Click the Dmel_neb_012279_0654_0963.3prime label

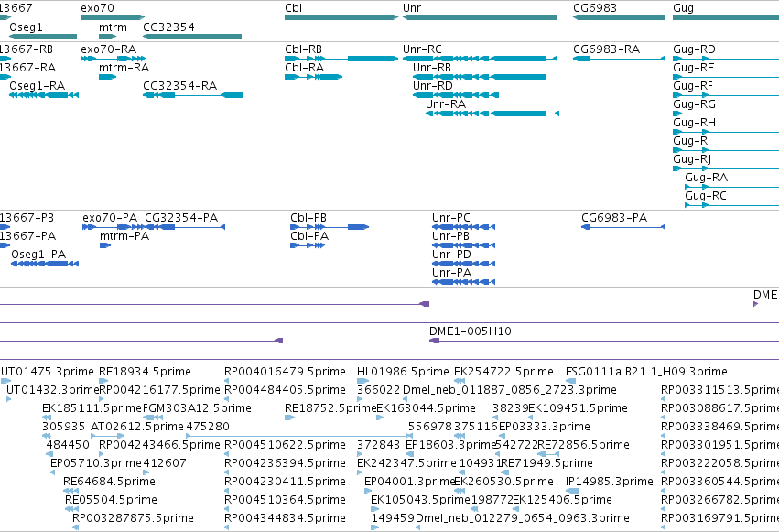point(523,519)
